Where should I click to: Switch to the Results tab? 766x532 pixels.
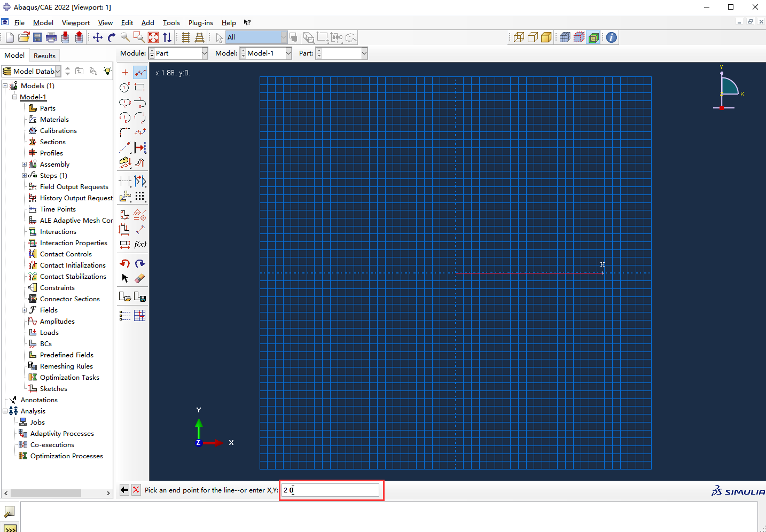44,56
